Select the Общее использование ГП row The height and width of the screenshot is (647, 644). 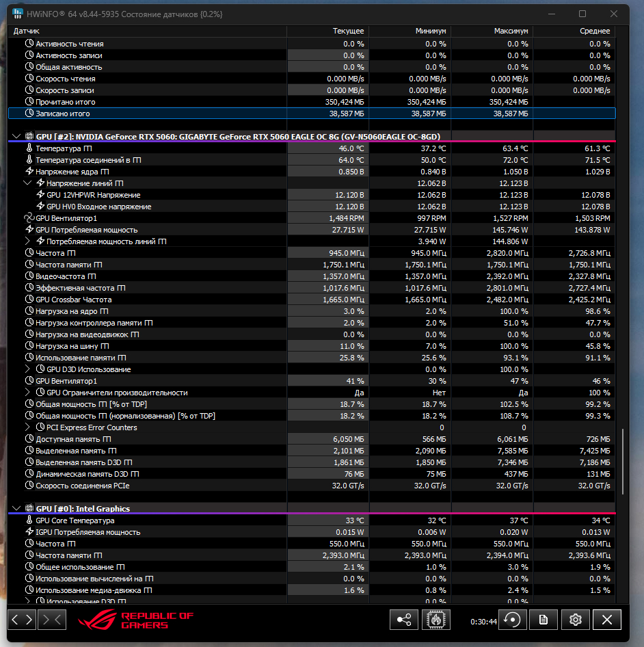(312, 566)
